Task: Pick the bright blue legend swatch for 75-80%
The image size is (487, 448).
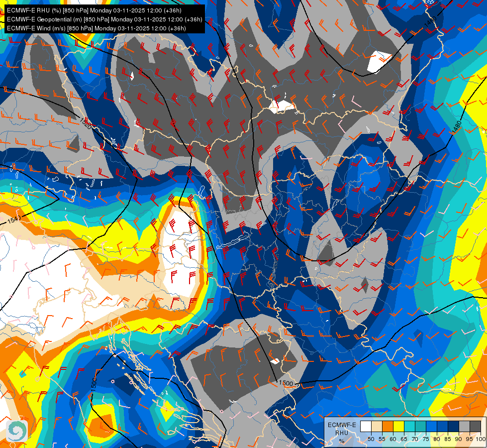Action: 431,426
